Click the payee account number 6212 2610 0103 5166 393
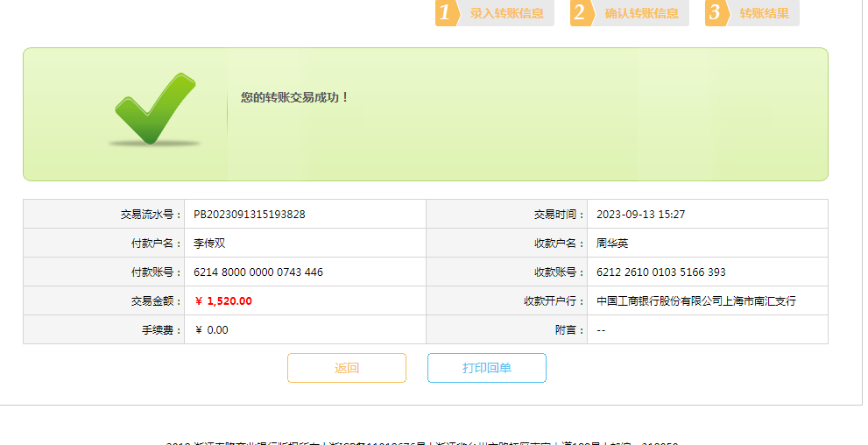This screenshot has width=868, height=445. [660, 272]
